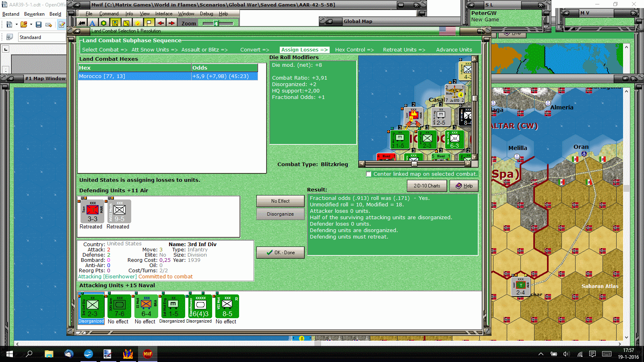Open the Interface menu

point(164,14)
